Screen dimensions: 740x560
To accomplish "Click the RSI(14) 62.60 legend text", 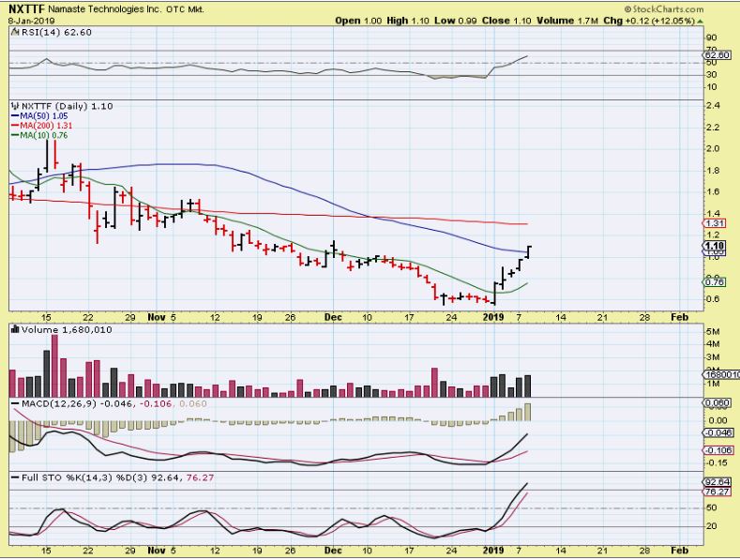I will coord(56,32).
